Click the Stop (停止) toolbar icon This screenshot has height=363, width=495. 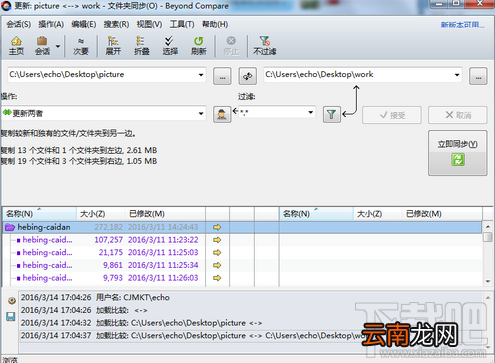click(x=231, y=46)
